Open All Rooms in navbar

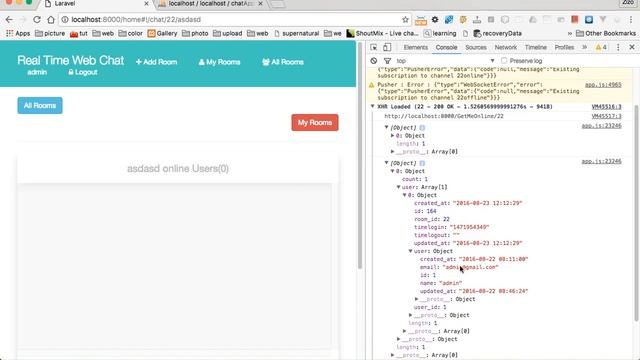tap(283, 62)
